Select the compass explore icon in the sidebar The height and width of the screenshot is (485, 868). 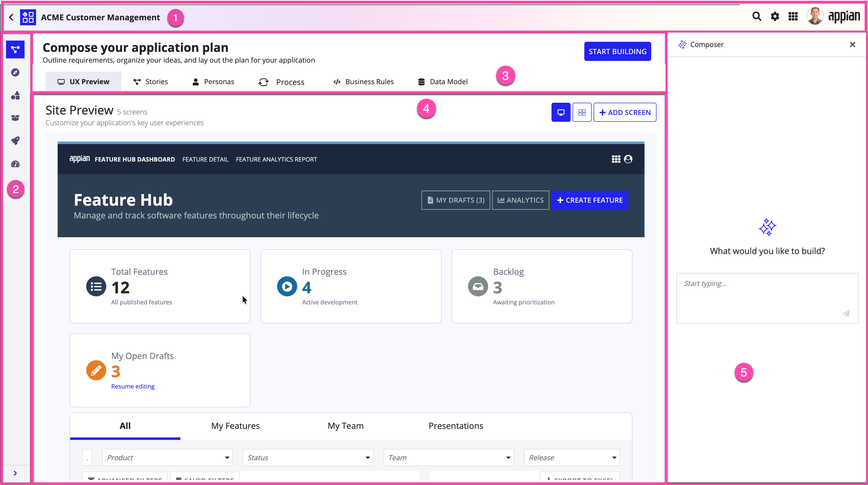15,72
